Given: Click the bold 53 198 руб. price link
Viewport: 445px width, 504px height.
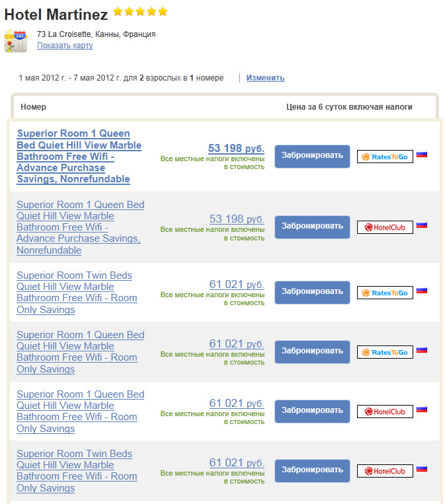Looking at the screenshot, I should pyautogui.click(x=236, y=148).
